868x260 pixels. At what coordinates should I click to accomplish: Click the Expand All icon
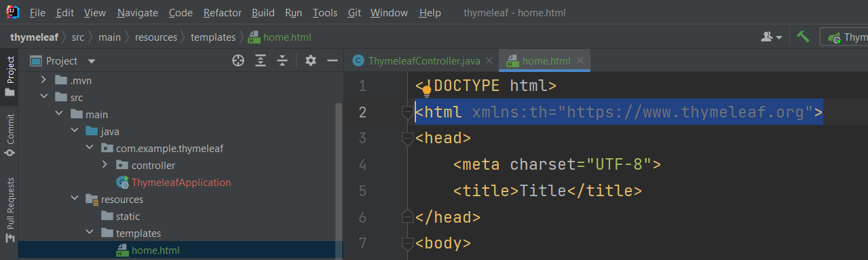pyautogui.click(x=261, y=60)
